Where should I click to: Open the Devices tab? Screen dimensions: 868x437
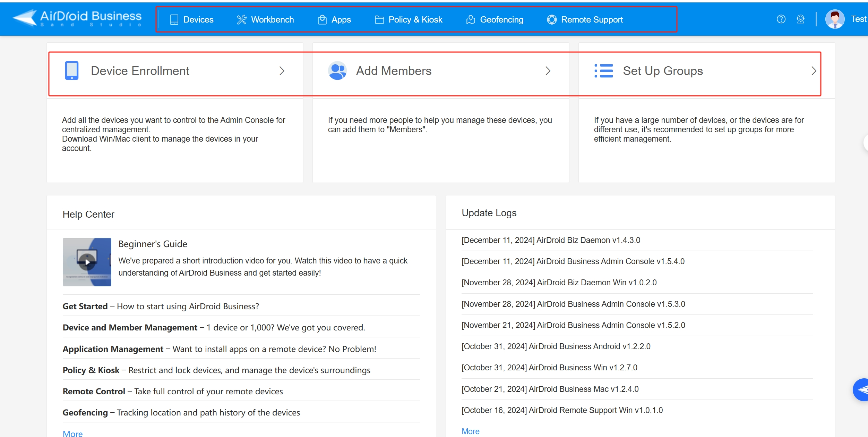[198, 19]
